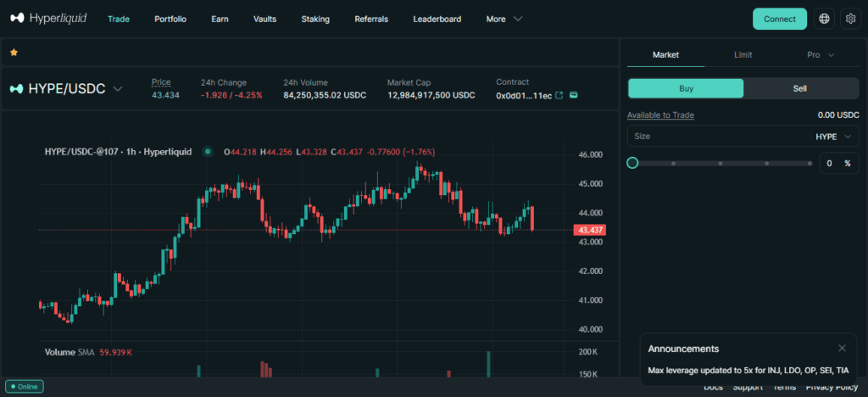This screenshot has width=868, height=397.
Task: Click the percent input box
Action: 839,164
